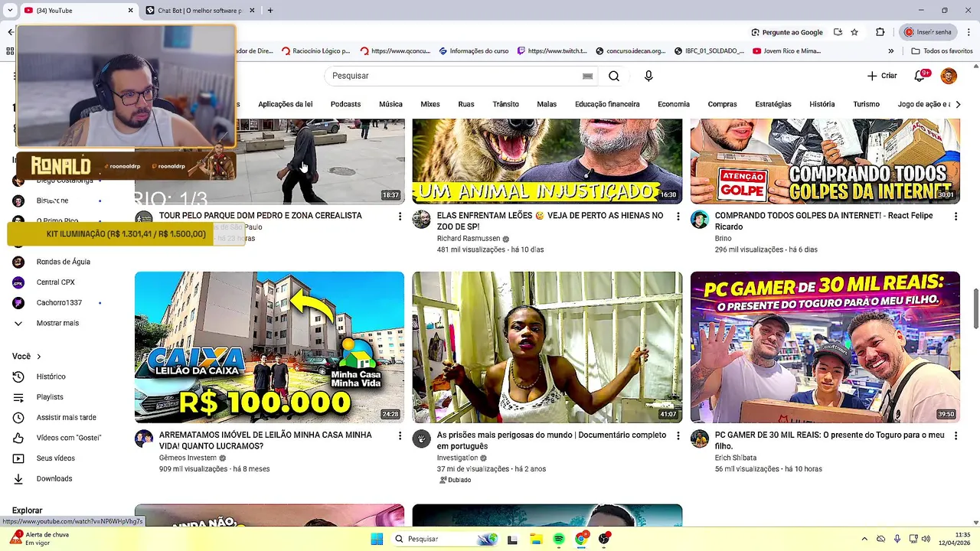The image size is (980, 551).
Task: Open Erich Shibata channel avatar
Action: tap(700, 439)
